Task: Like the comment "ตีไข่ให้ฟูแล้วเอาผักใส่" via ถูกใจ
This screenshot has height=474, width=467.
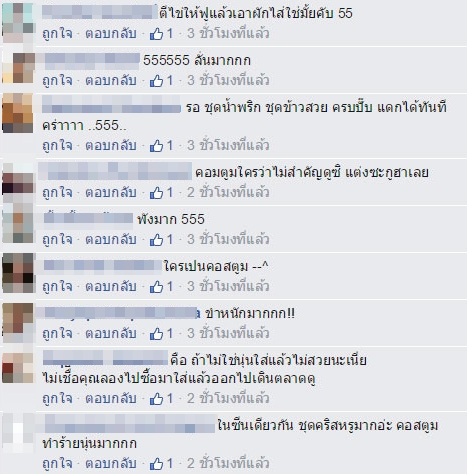Action: [57, 33]
